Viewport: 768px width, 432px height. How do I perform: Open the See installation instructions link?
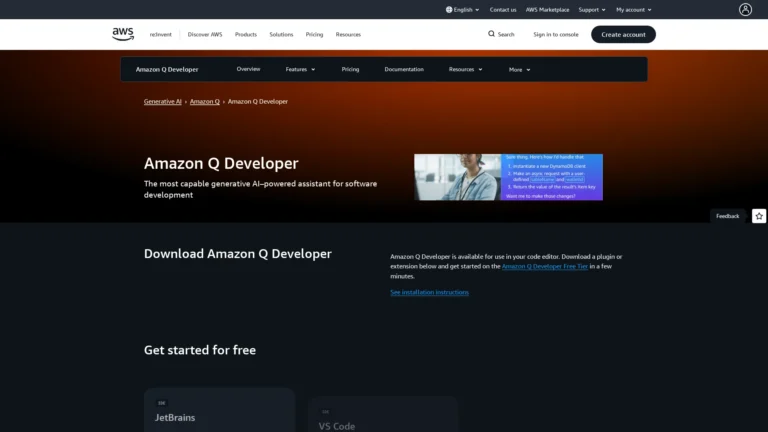tap(429, 292)
